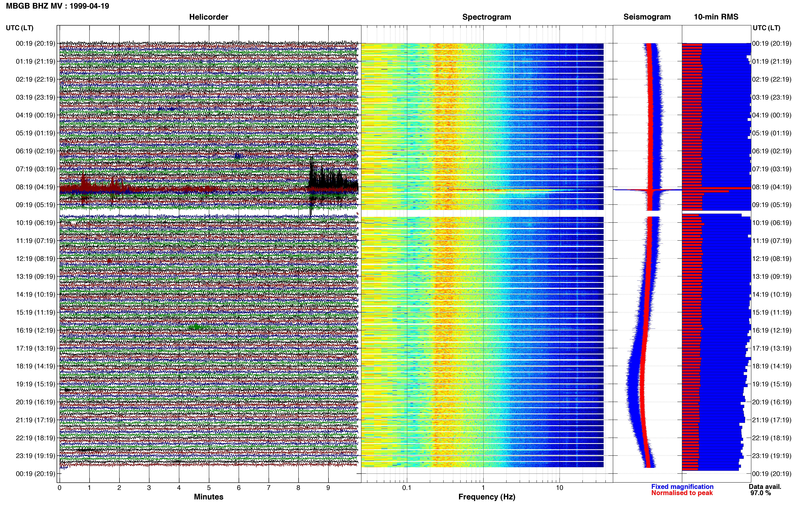Click helicorder time label '18:19 (14:19)'
Image resolution: width=812 pixels, height=508 pixels.
click(35, 366)
